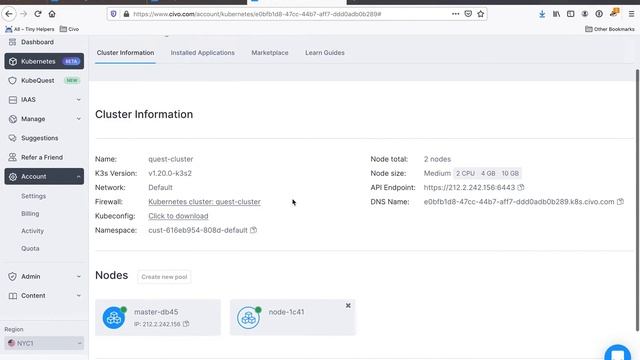Reload the page with the refresh icon
640x360 pixels.
click(x=38, y=14)
